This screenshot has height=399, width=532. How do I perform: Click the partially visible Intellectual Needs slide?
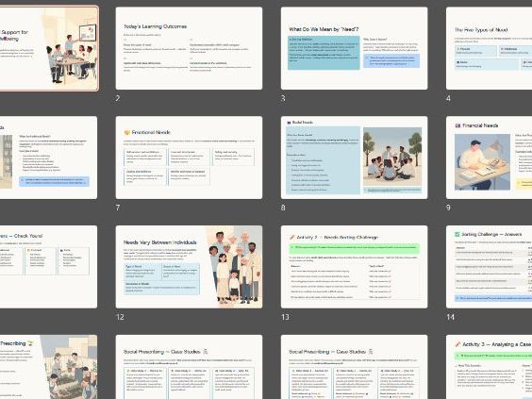coord(48,158)
